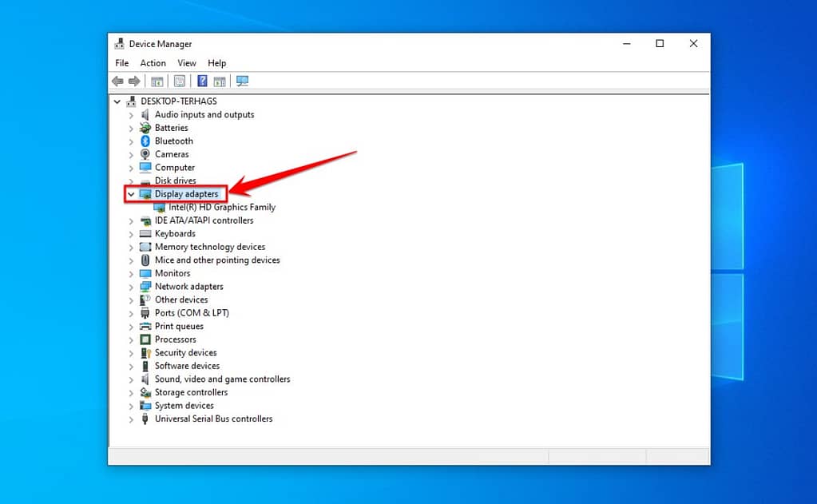This screenshot has height=504, width=817.
Task: Select the Print queues label
Action: point(179,326)
